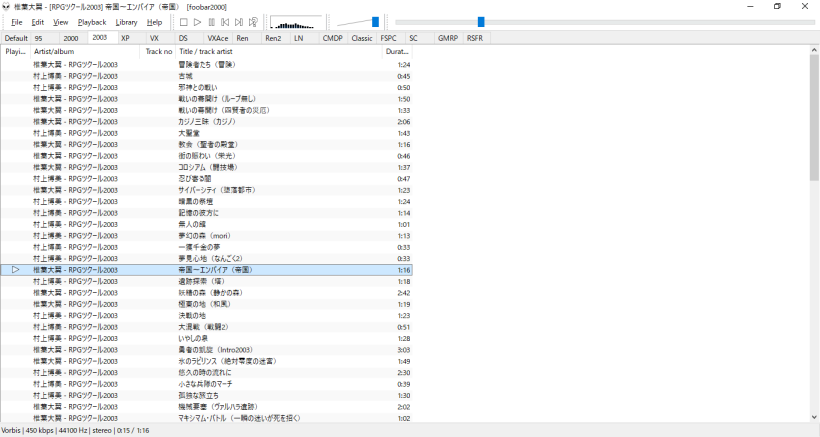820x437 pixels.
Task: Select the track いやしの泉
Action: coord(207,338)
